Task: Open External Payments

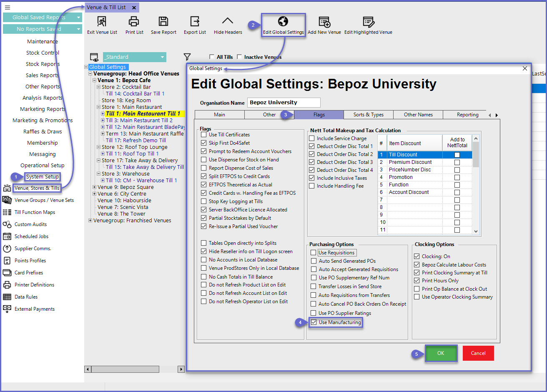Action: click(35, 309)
